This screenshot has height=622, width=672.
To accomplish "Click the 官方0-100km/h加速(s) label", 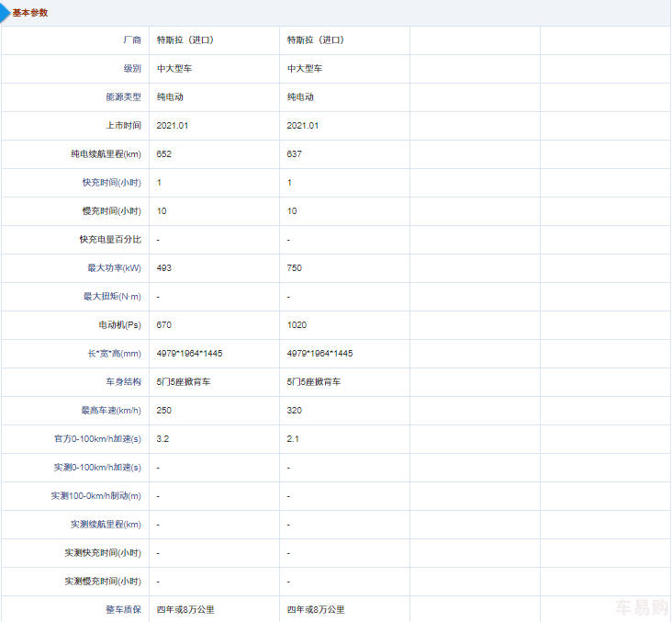I will [97, 439].
